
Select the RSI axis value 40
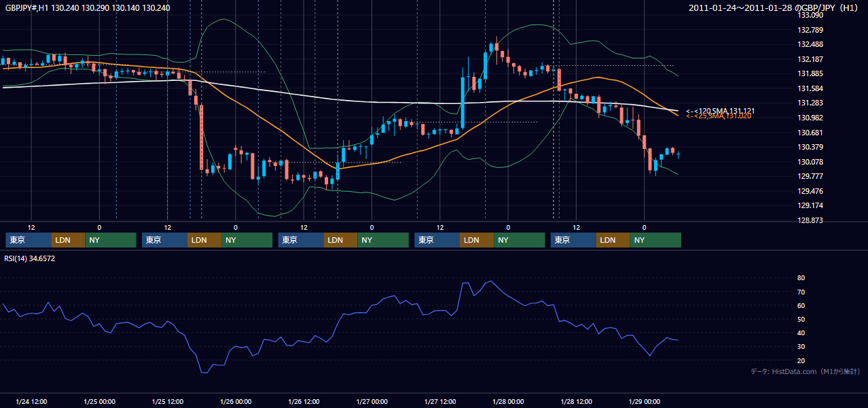[x=801, y=333]
